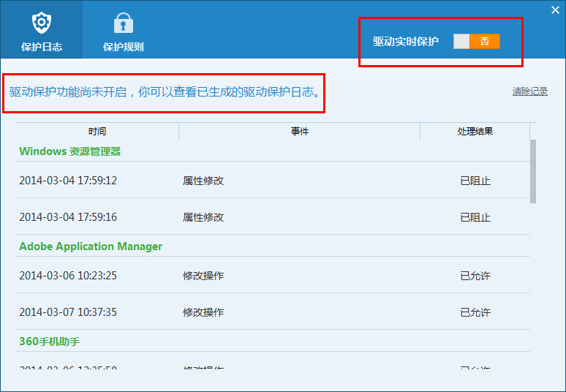Click 已阻止 in the 17:59:16 row
The image size is (566, 392).
coord(475,217)
